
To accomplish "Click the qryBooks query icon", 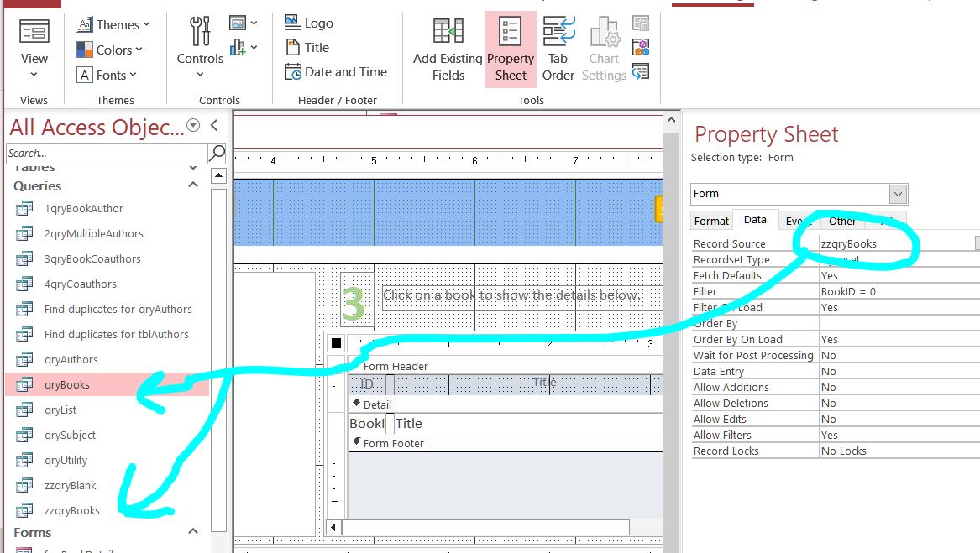I will pyautogui.click(x=24, y=385).
